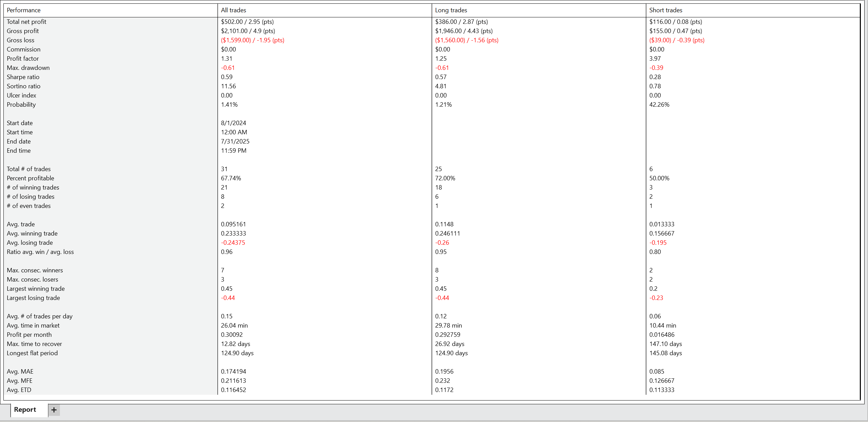This screenshot has height=422, width=868.
Task: Select the Short trades column header
Action: (x=666, y=10)
